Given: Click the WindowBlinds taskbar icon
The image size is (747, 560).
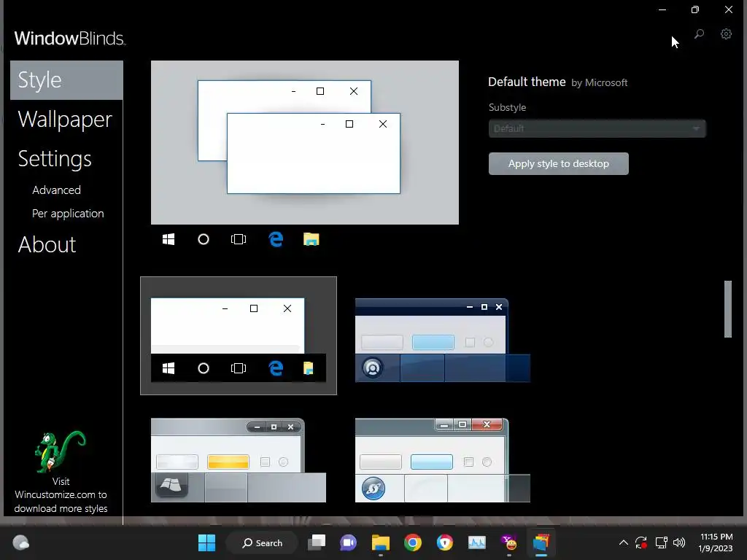Looking at the screenshot, I should pos(541,542).
